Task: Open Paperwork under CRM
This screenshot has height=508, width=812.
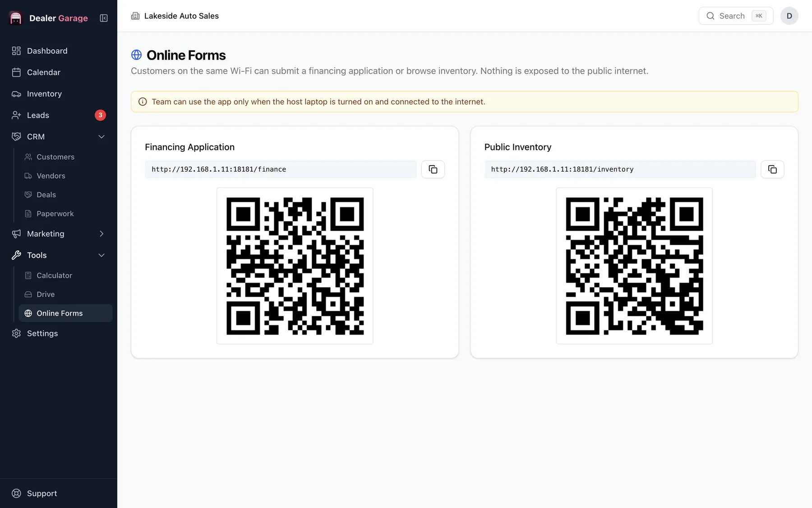Action: 65,214
